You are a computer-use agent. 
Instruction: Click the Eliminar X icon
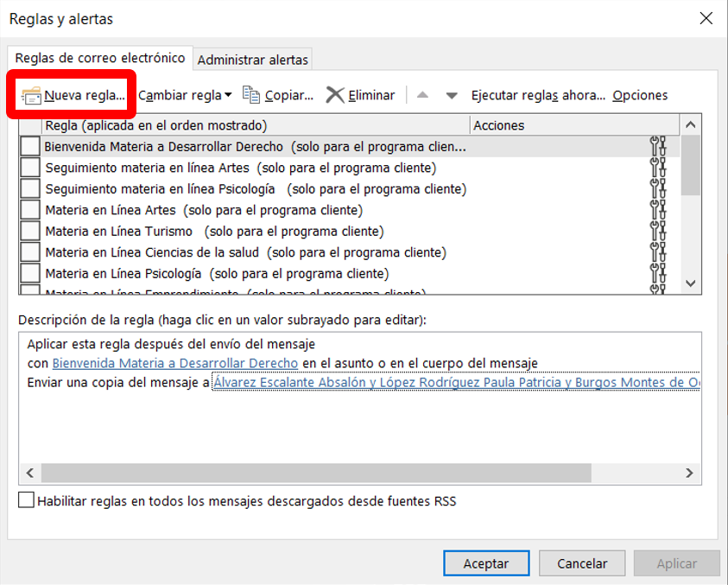[335, 95]
